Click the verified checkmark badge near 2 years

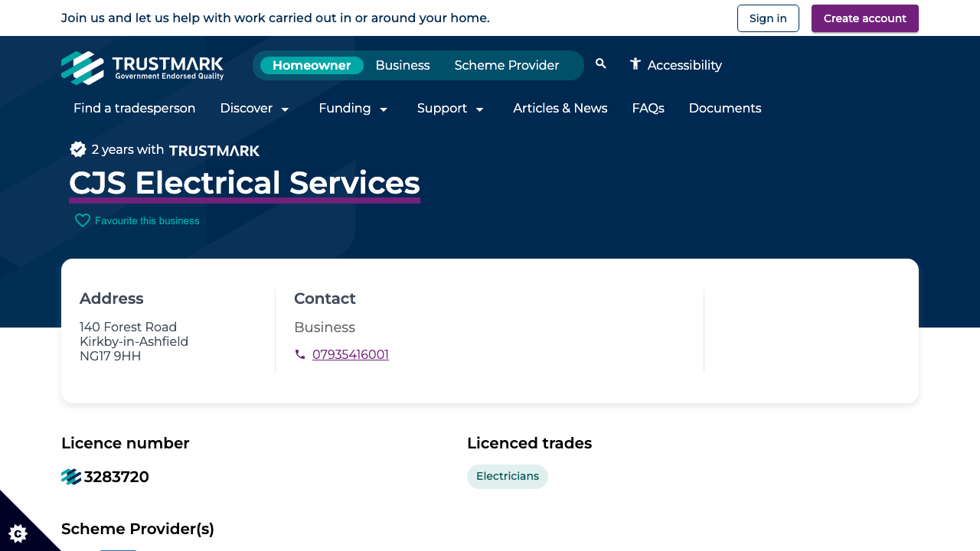point(78,149)
